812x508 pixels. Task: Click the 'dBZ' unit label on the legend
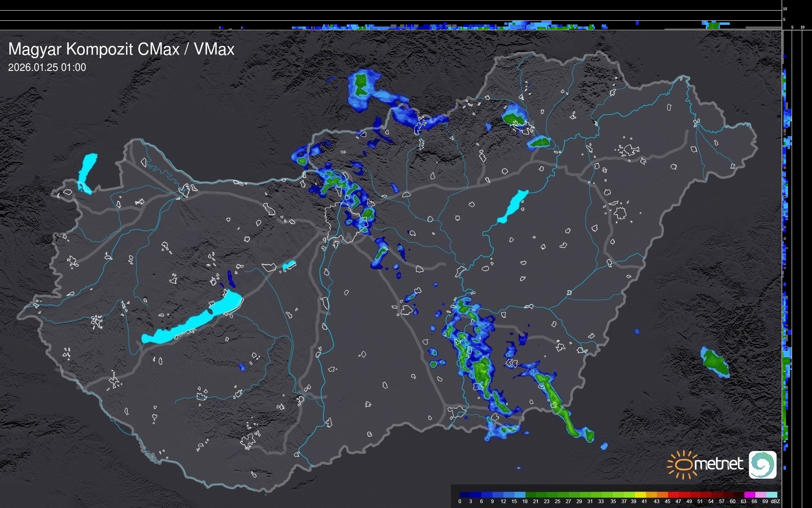[775, 501]
